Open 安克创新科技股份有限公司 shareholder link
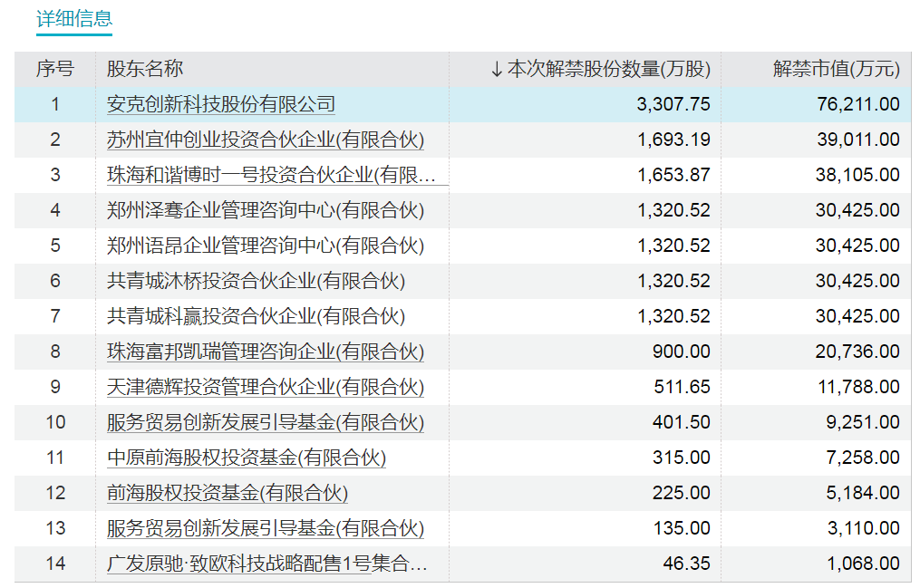Screen dimensions: 920x588 coord(220,104)
